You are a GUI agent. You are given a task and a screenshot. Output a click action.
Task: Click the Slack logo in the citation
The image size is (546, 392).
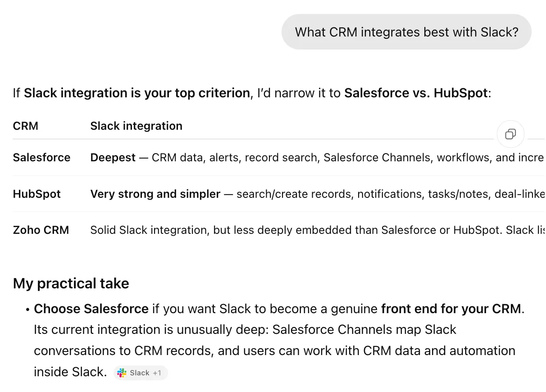(121, 373)
